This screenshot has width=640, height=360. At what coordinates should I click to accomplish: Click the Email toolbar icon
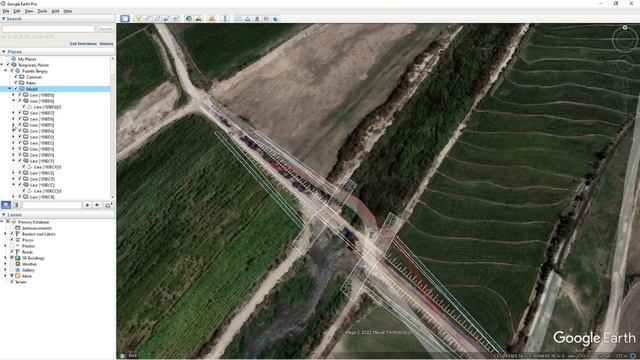click(x=238, y=19)
